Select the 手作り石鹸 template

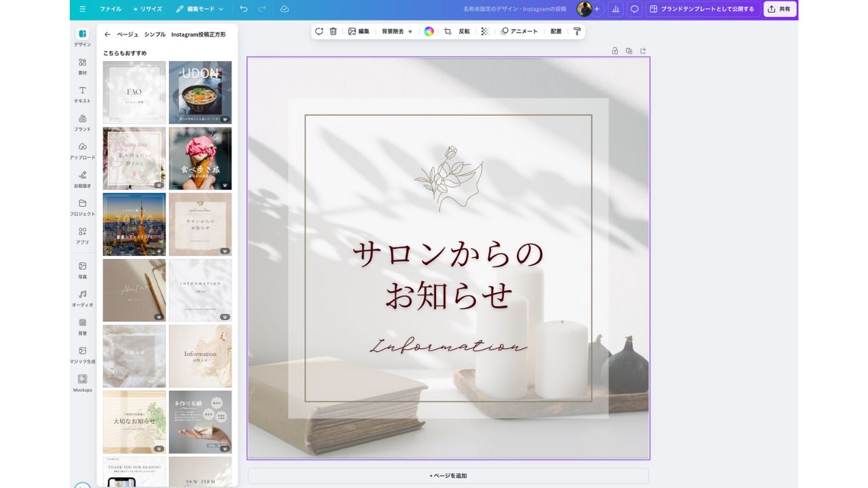tap(200, 422)
